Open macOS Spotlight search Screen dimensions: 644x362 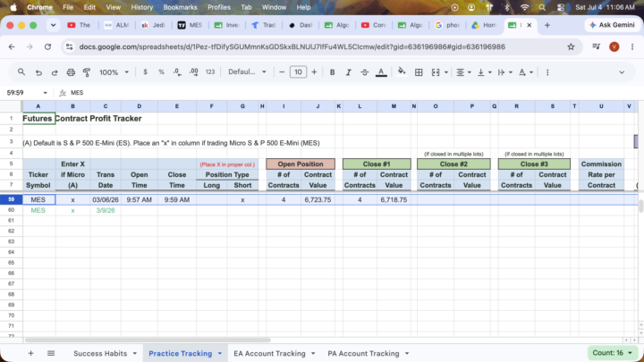(542, 7)
